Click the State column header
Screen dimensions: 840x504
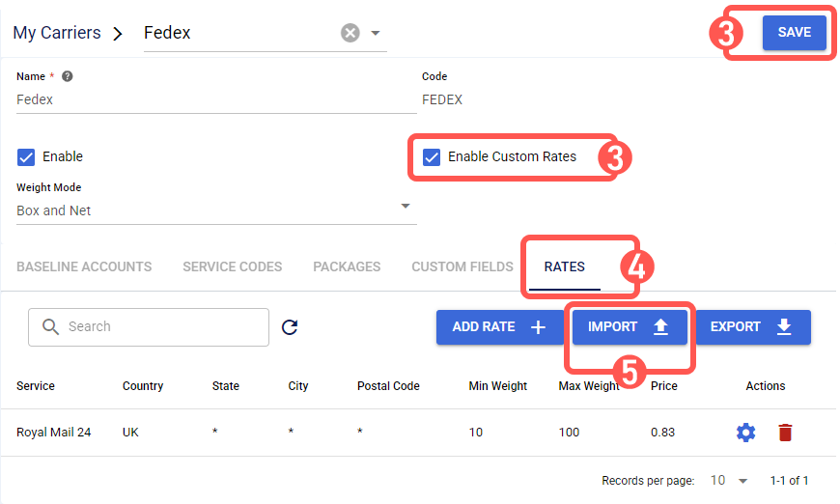(x=226, y=386)
